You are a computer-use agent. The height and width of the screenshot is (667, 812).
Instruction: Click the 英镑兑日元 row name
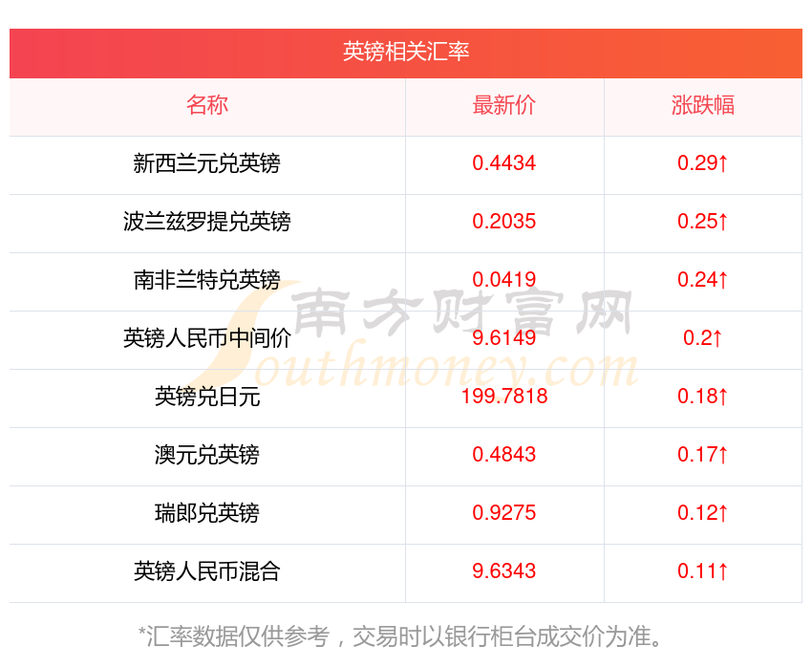(207, 397)
